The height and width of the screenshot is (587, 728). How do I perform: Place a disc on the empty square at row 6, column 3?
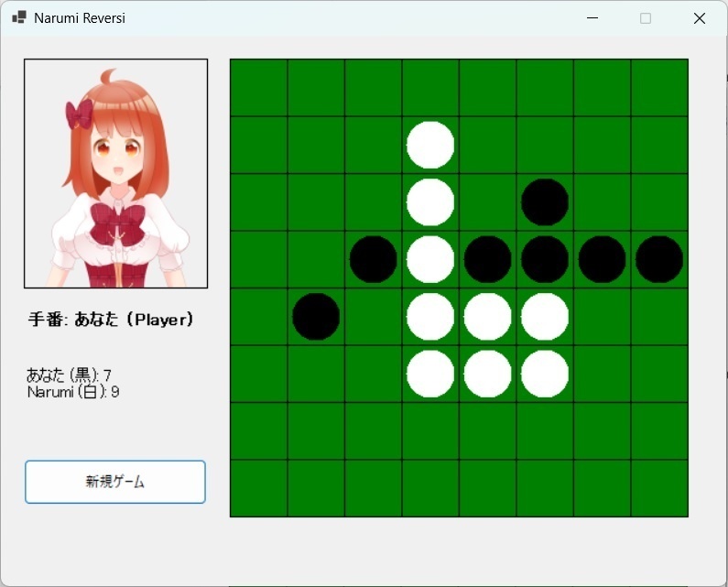click(374, 374)
